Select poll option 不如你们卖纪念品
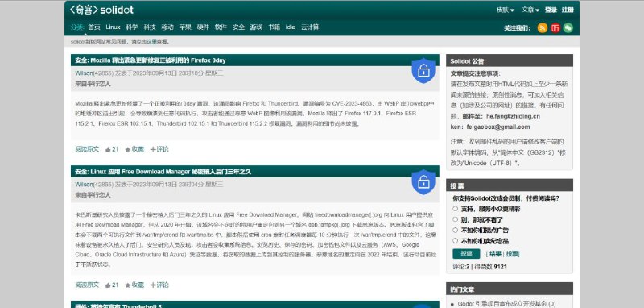 455,240
